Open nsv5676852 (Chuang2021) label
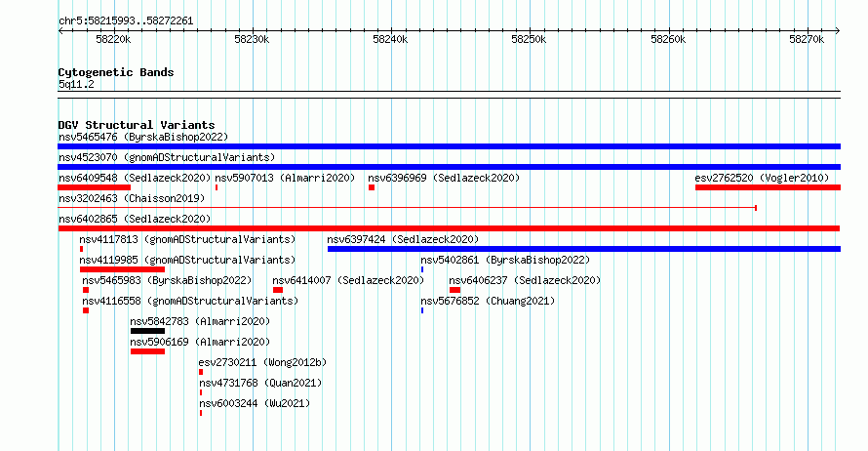868x451 pixels. (x=488, y=301)
